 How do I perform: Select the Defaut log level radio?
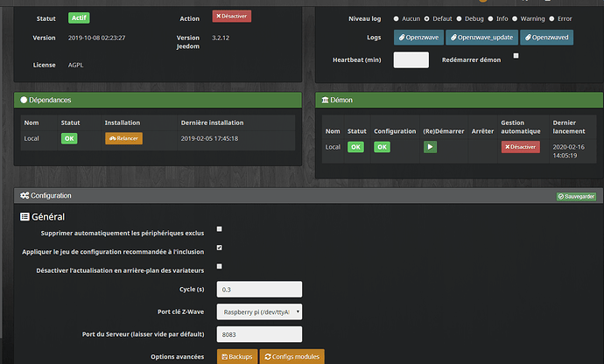(x=427, y=18)
